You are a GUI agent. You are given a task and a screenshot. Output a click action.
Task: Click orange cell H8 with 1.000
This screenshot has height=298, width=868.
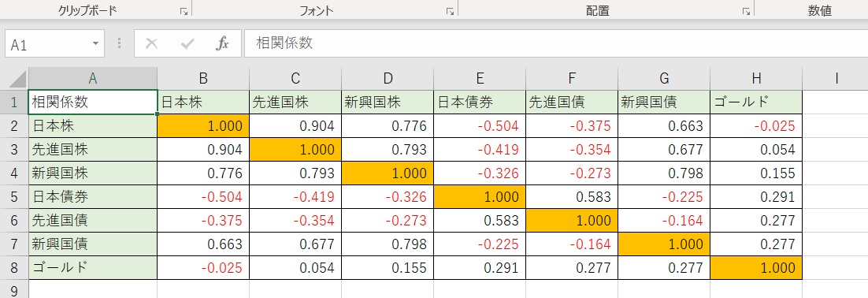pyautogui.click(x=756, y=268)
